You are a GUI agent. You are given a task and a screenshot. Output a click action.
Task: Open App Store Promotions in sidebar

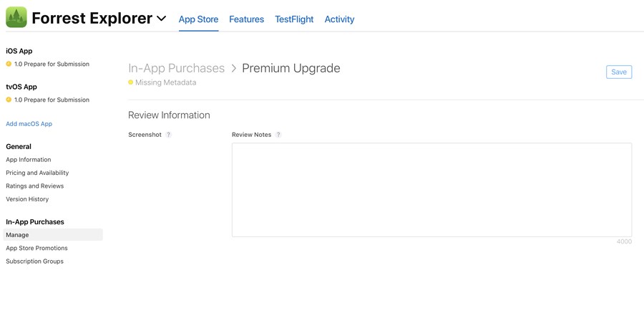36,248
